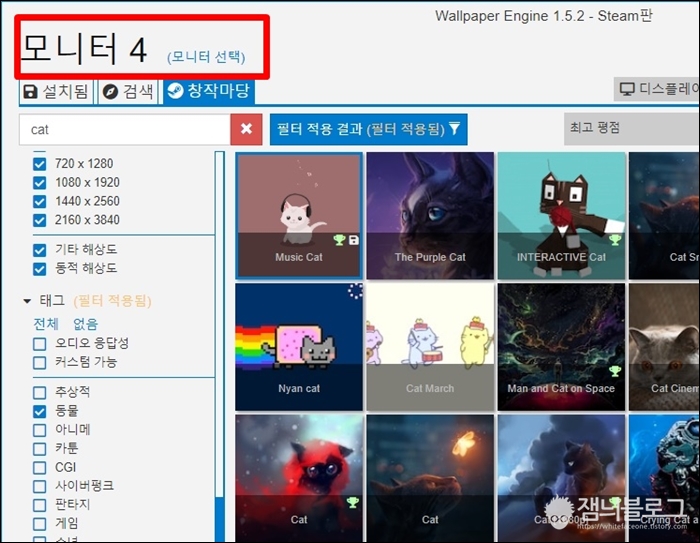Image resolution: width=700 pixels, height=543 pixels.
Task: Check the 아니메 tag
Action: click(x=40, y=430)
